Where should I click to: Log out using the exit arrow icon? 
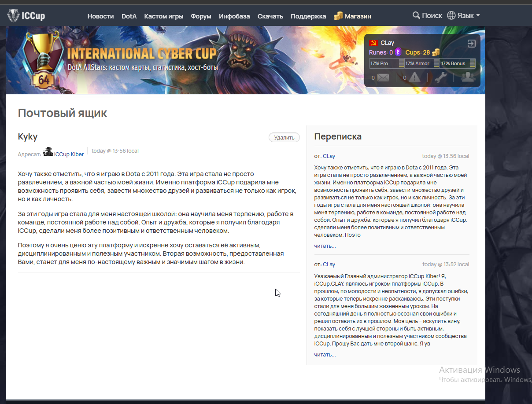471,43
